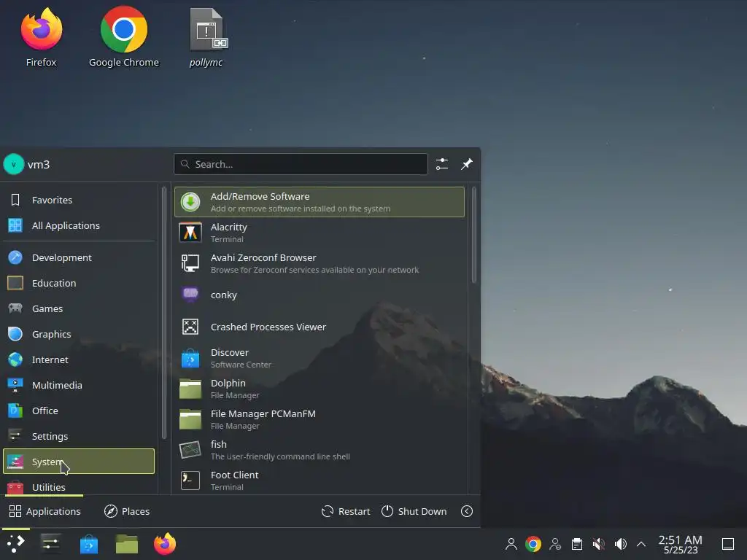Select the System category

[x=79, y=462]
